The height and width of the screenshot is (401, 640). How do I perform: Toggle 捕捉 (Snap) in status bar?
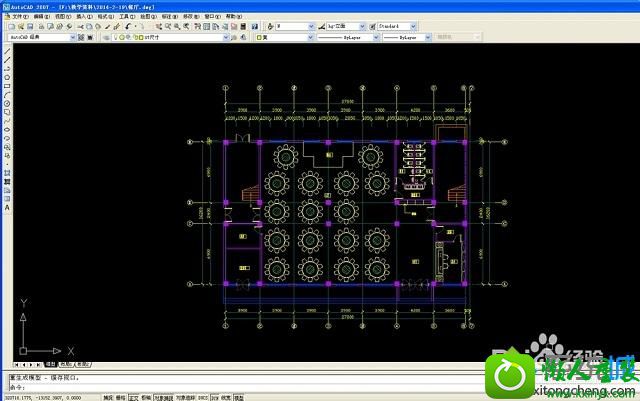(107, 397)
